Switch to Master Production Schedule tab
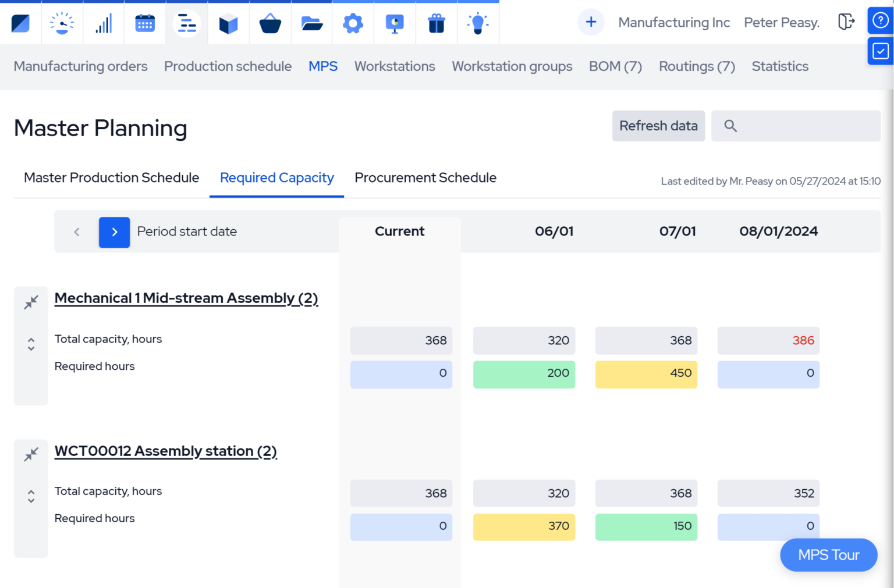Image resolution: width=894 pixels, height=588 pixels. click(111, 177)
